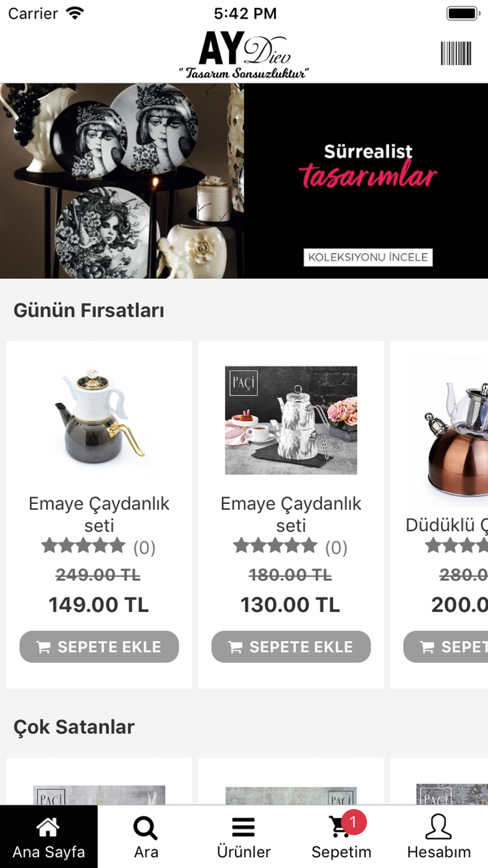Image resolution: width=488 pixels, height=868 pixels.
Task: Open the marble teapot product image
Action: coord(291,420)
